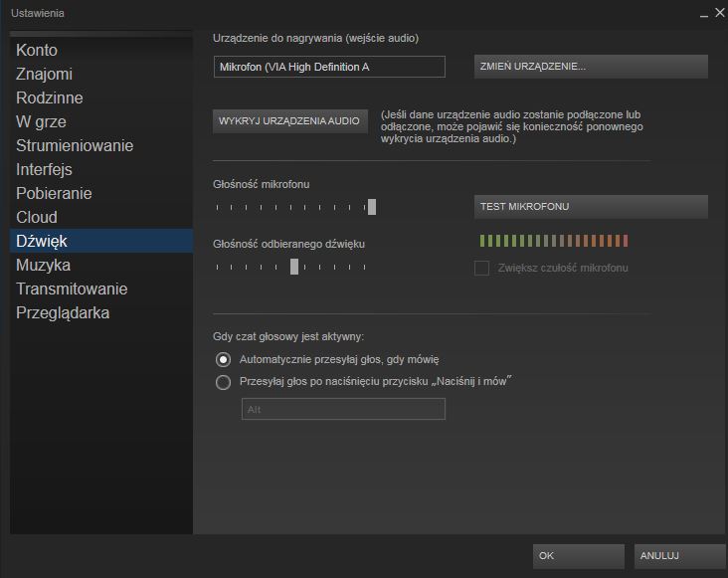728x578 pixels.
Task: Select the Interfejs category
Action: [x=101, y=170]
